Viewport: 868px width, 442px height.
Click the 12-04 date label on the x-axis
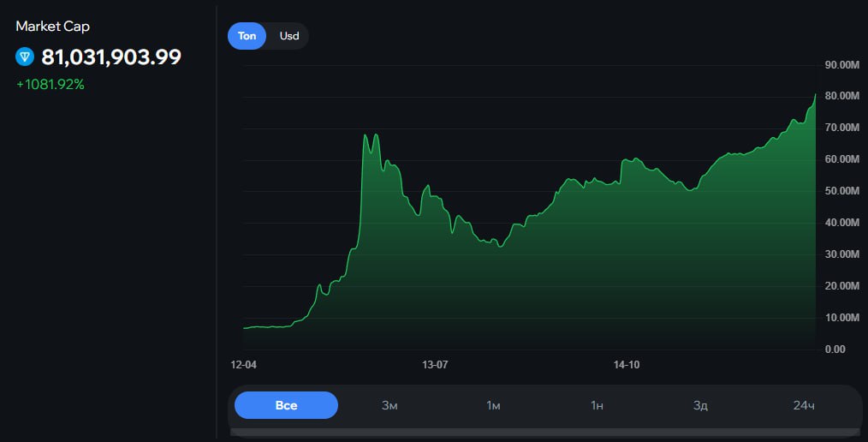[x=243, y=365]
